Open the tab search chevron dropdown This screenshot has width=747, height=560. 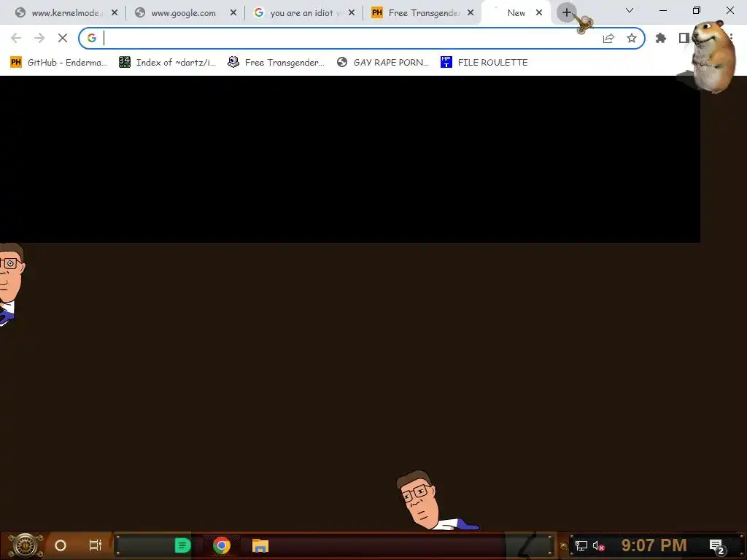tap(630, 10)
